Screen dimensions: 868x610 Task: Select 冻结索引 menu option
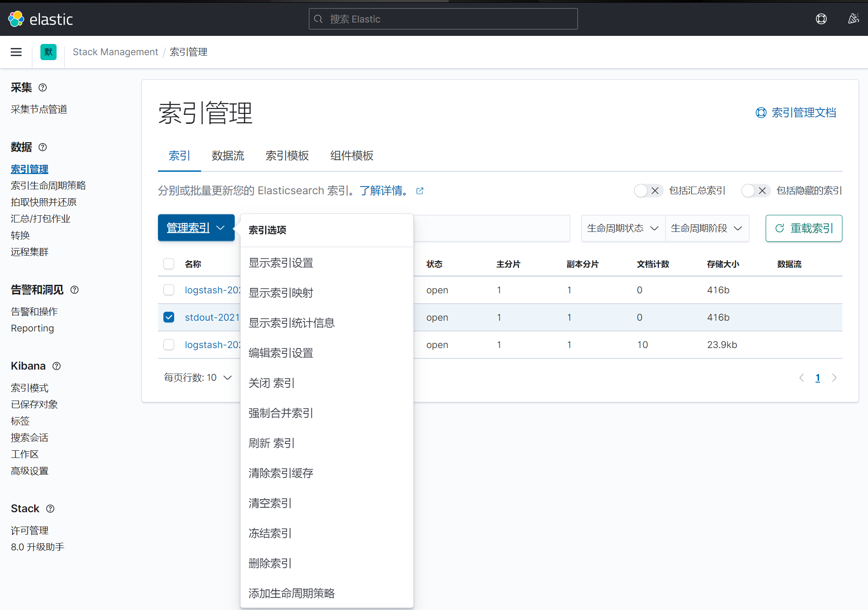[x=327, y=533]
